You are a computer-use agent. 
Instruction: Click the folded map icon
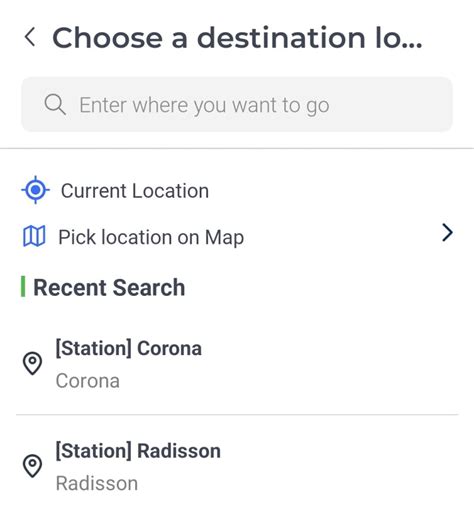pyautogui.click(x=34, y=236)
